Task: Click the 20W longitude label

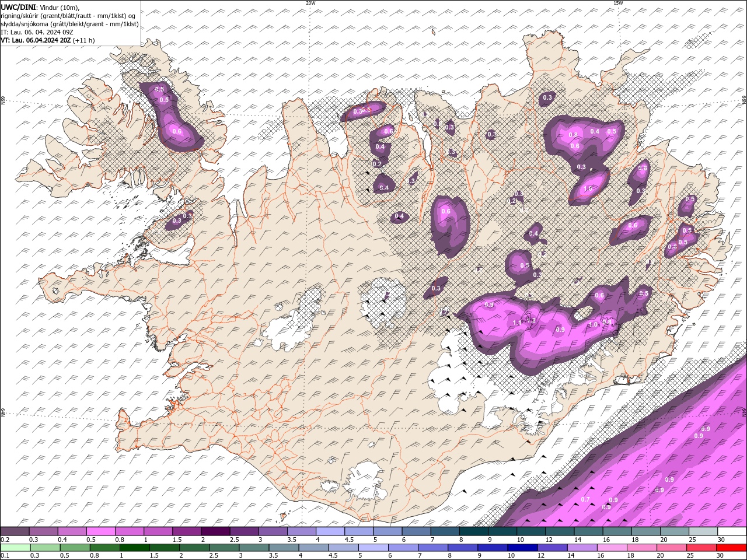Action: pos(310,3)
